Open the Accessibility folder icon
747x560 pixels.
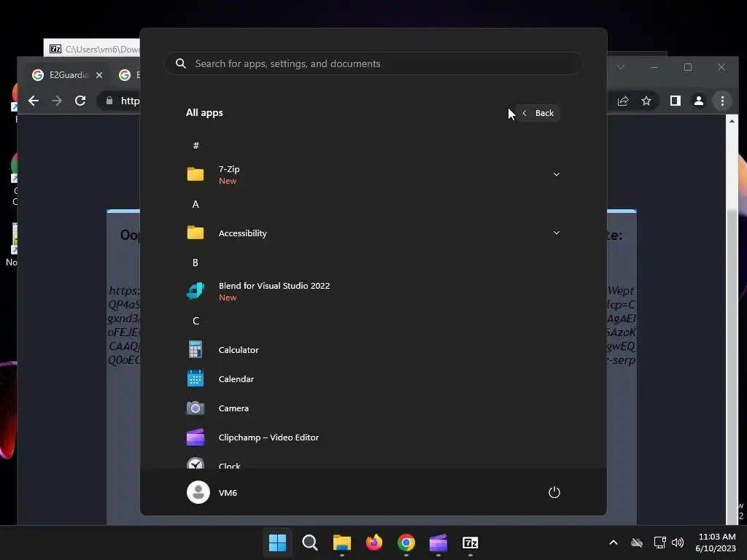point(196,233)
